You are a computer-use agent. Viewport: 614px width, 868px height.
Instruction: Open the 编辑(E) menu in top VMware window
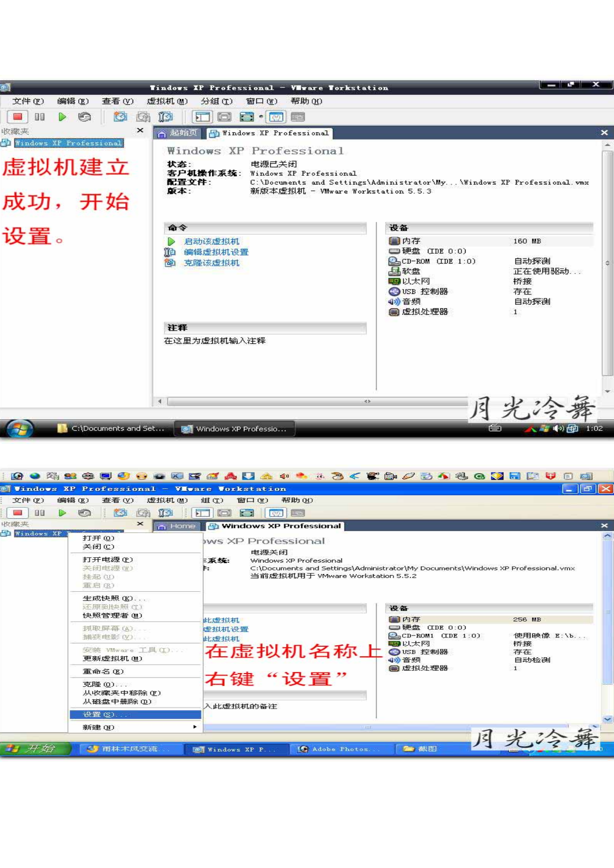pos(73,101)
